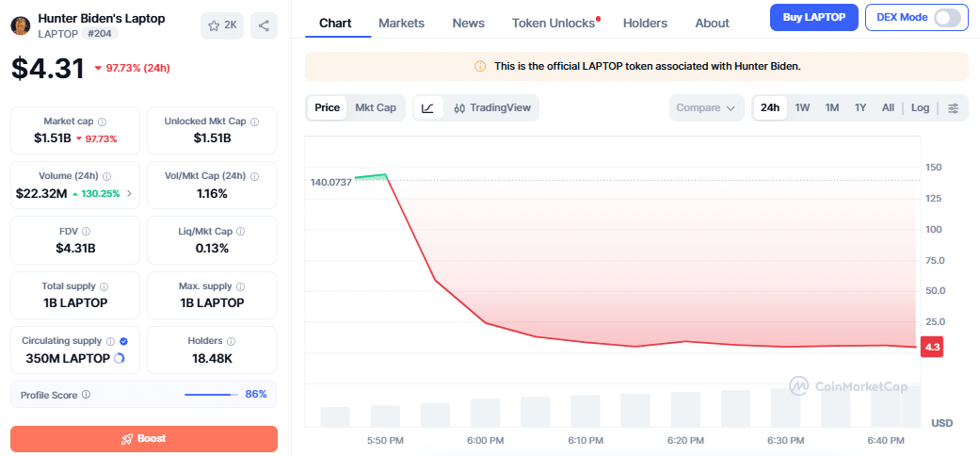Open the News tab
This screenshot has width=980, height=456.
coord(468,24)
